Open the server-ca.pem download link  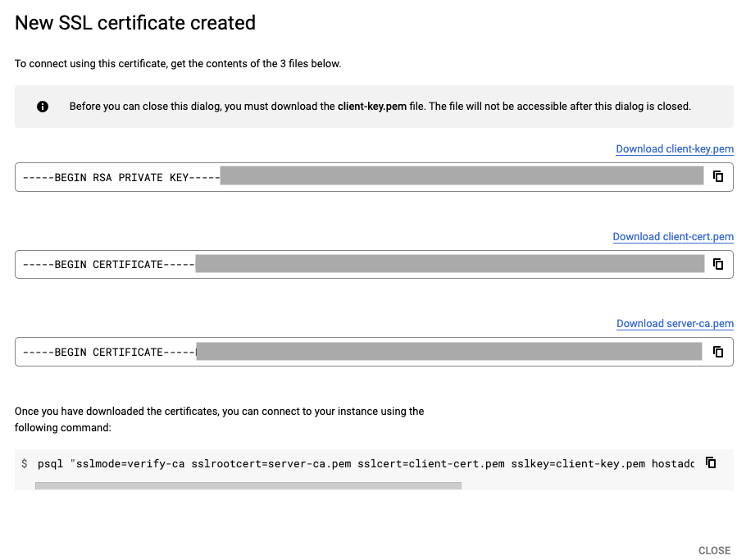(x=675, y=323)
